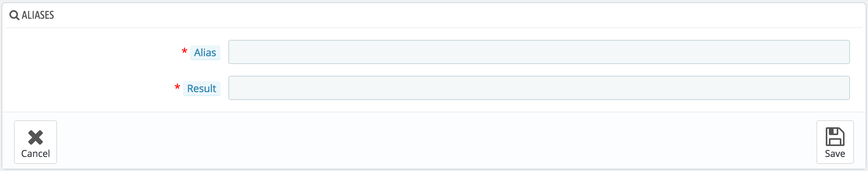Click the far right end of Result input

[x=844, y=88]
